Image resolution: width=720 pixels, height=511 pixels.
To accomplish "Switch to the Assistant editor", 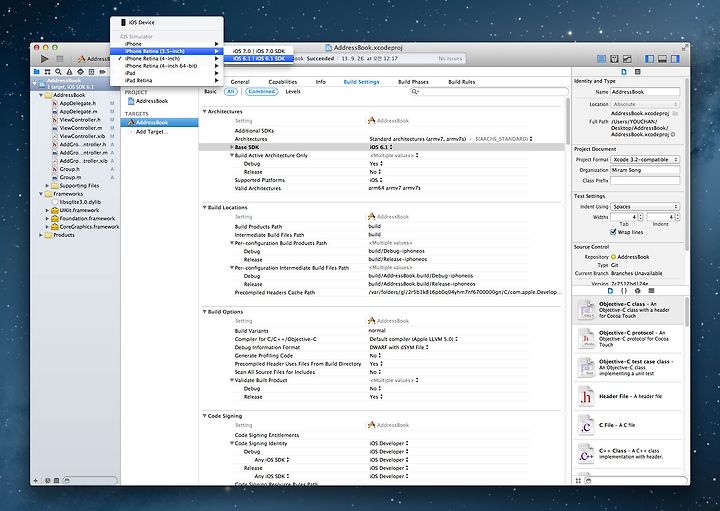I will click(x=614, y=59).
